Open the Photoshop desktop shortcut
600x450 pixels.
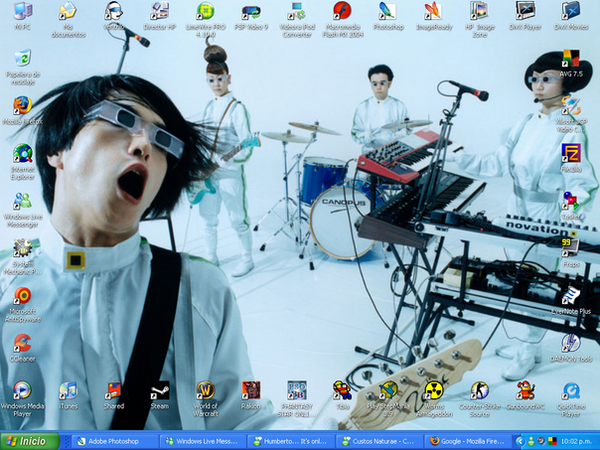(386, 11)
